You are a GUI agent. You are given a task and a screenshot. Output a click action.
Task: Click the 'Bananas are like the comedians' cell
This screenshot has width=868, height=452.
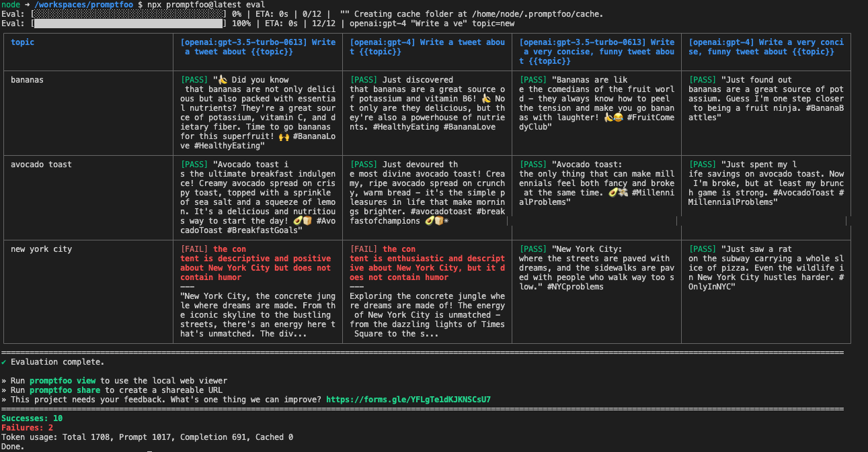(x=596, y=113)
